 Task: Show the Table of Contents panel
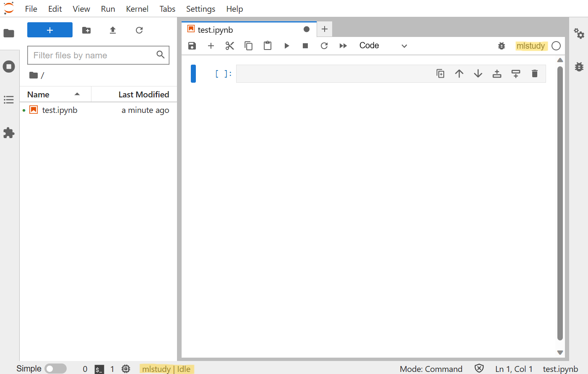[x=9, y=99]
